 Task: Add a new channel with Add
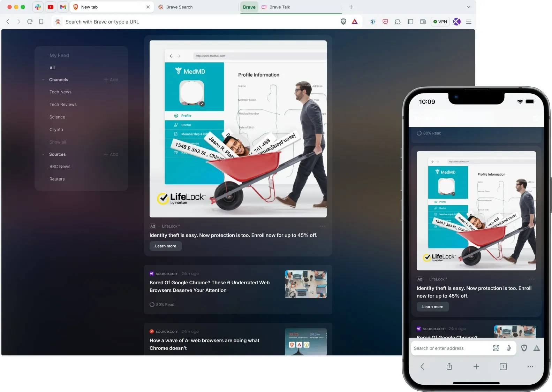point(111,80)
